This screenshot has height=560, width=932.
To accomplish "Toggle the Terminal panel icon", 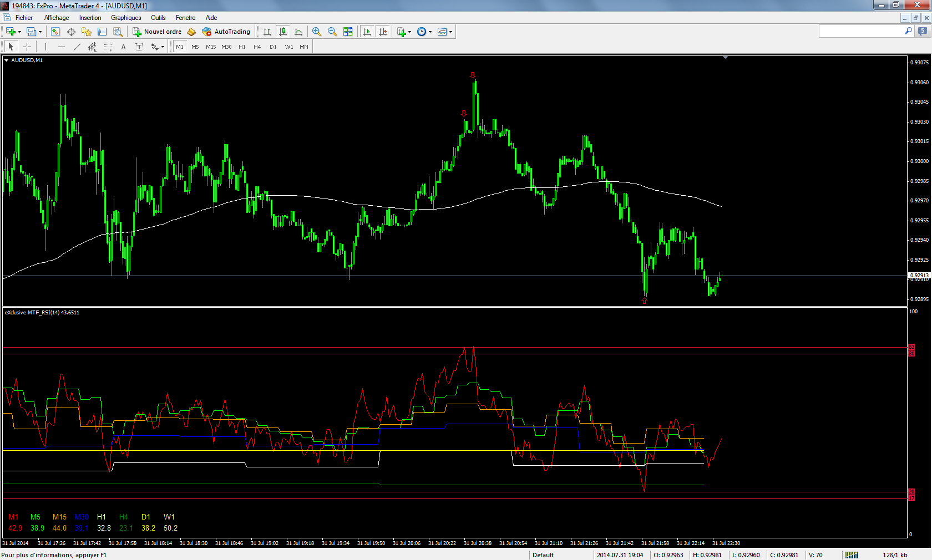I will pos(102,32).
